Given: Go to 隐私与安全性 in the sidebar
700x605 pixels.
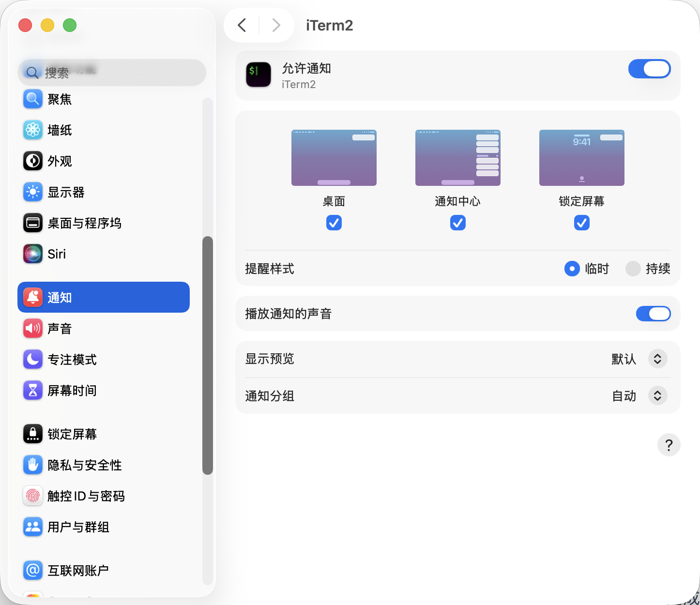Looking at the screenshot, I should (85, 465).
